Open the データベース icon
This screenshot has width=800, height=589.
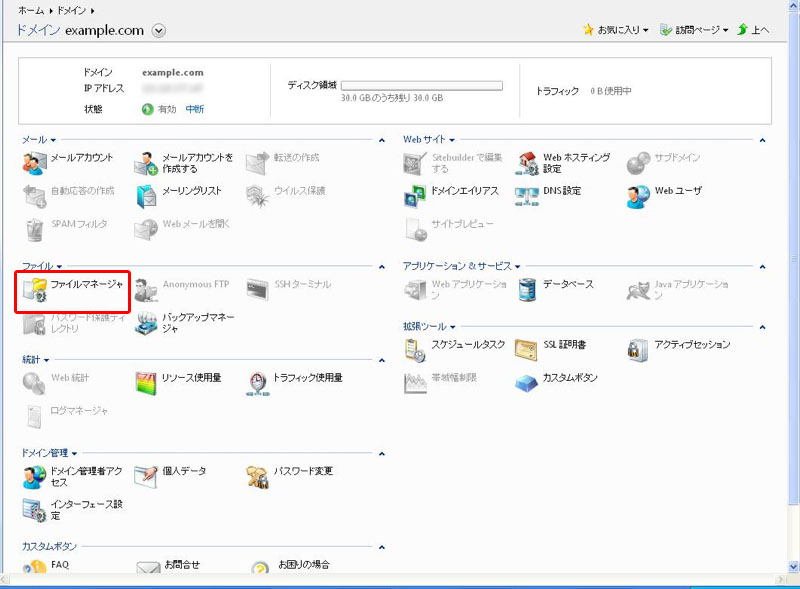click(527, 290)
